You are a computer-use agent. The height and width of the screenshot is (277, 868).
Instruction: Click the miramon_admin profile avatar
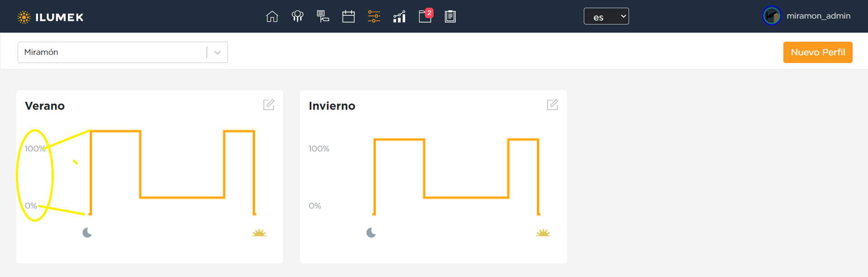tap(772, 16)
